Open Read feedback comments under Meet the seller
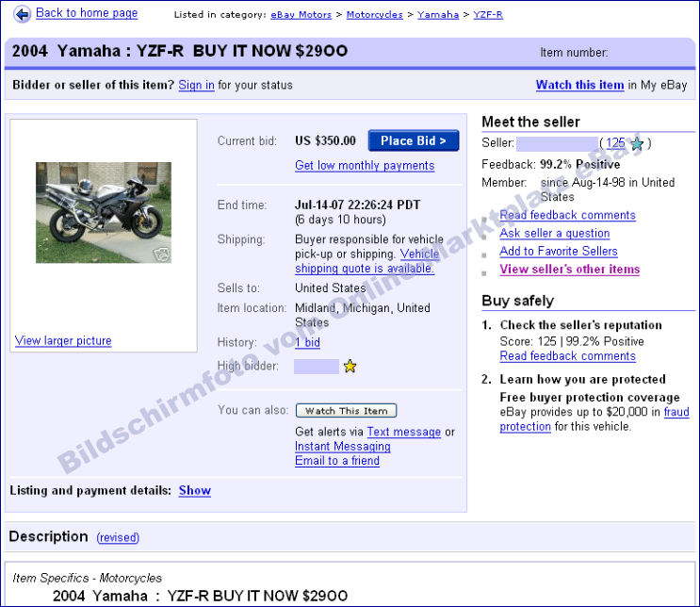Screen dimensions: 700x607 click(x=567, y=215)
